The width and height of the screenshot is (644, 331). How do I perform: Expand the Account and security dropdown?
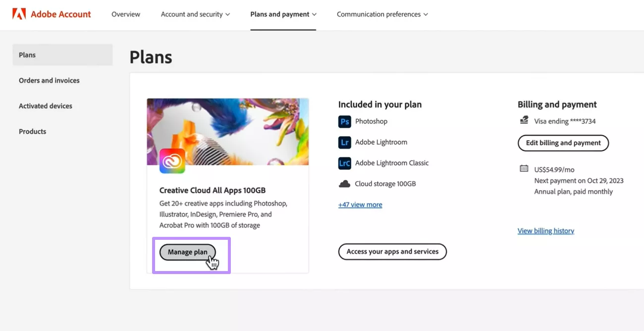195,14
